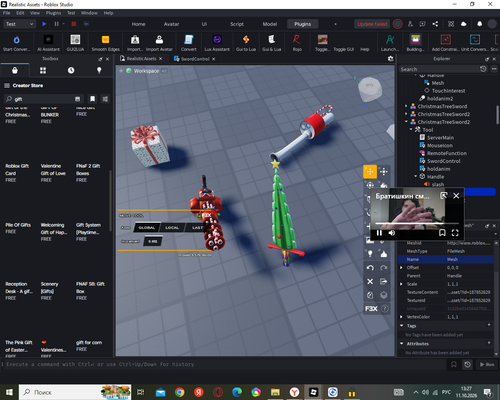Launch the Building Tools plugin
The width and height of the screenshot is (500, 400).
415,40
